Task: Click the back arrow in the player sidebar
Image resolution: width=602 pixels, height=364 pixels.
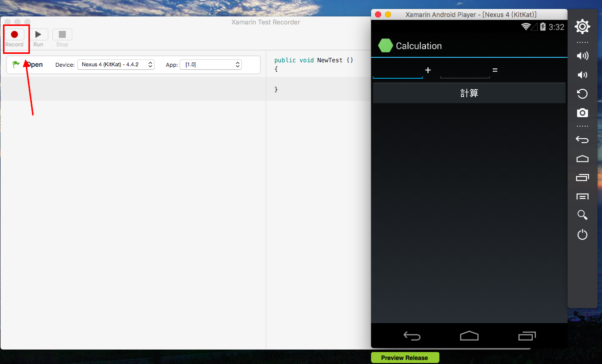Action: point(582,139)
